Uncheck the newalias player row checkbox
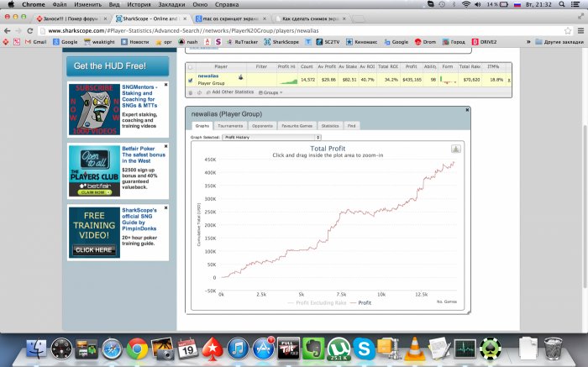The image size is (588, 367). [x=190, y=80]
